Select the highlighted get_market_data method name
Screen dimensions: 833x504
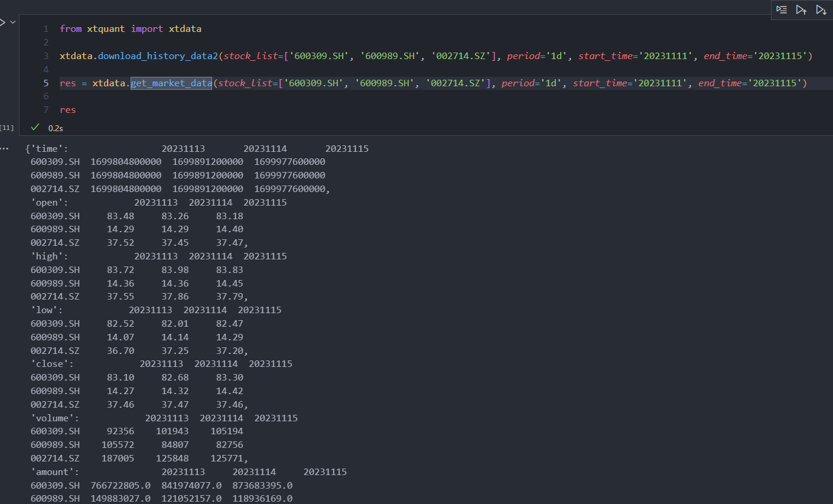point(171,83)
